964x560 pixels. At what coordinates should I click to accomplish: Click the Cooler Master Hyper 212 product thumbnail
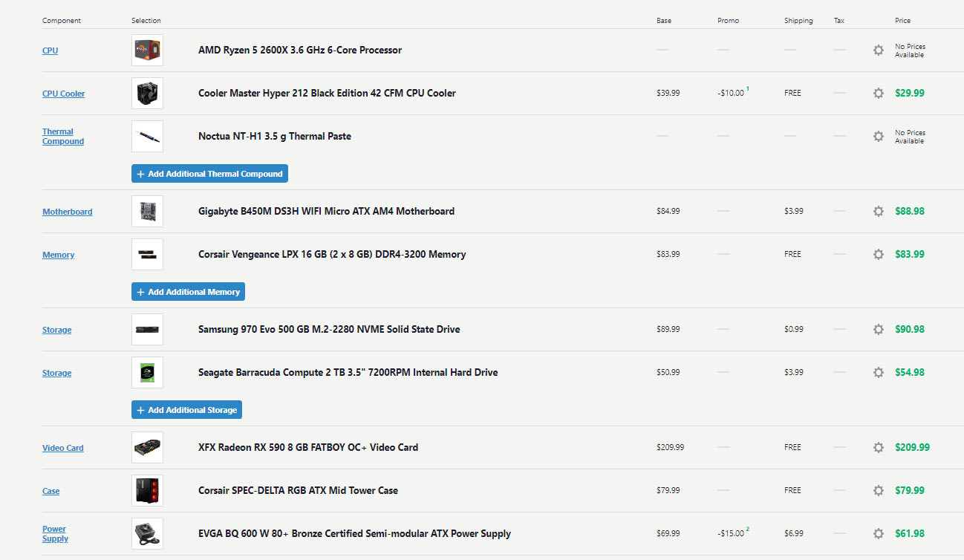click(147, 94)
